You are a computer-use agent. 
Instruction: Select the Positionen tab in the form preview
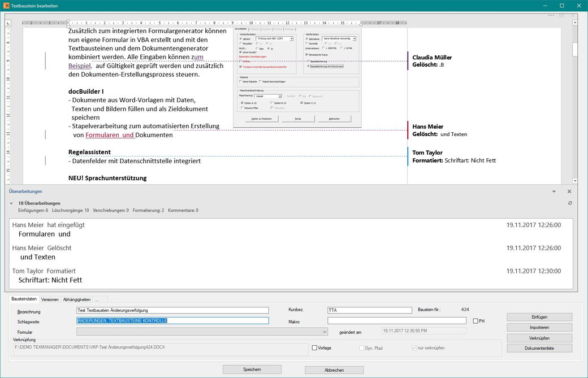click(x=253, y=29)
